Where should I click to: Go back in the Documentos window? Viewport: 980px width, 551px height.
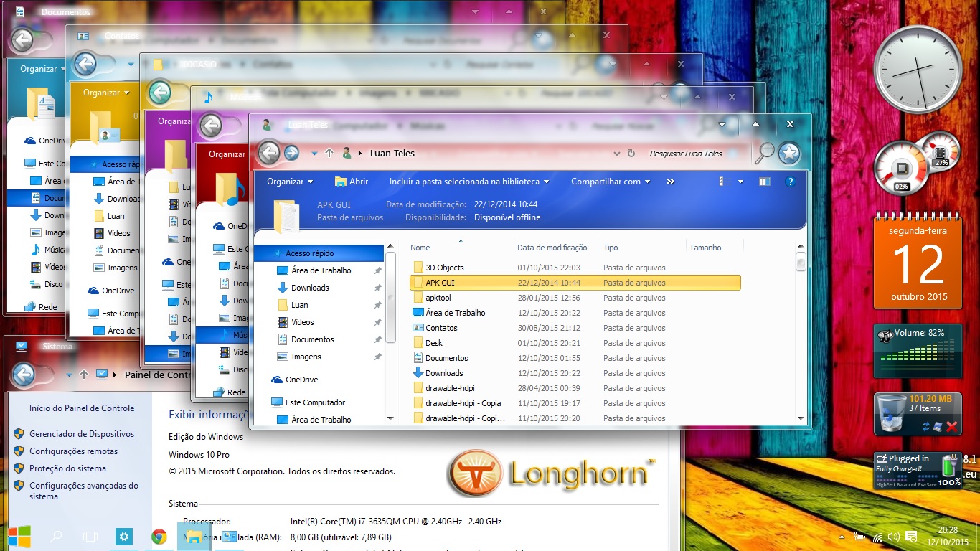point(22,40)
